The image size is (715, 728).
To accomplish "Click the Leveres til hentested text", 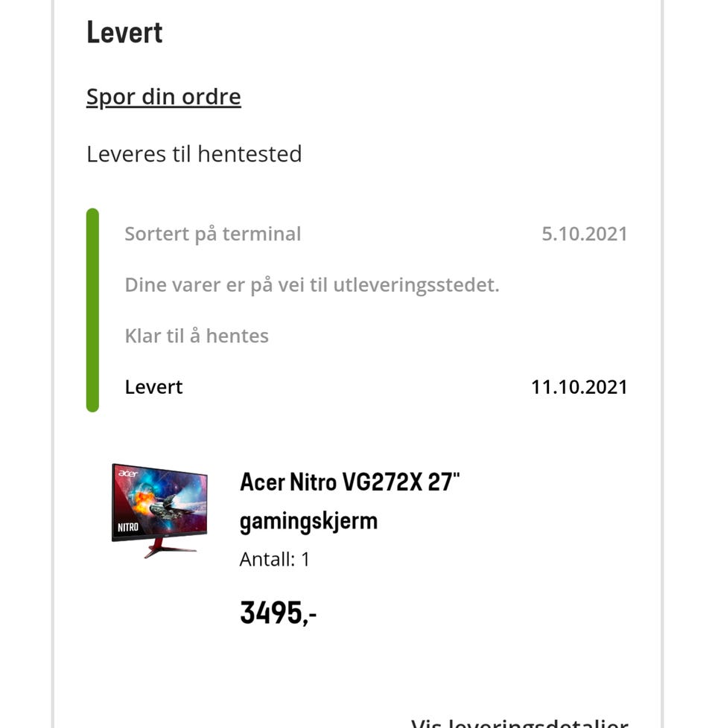I will 194,154.
